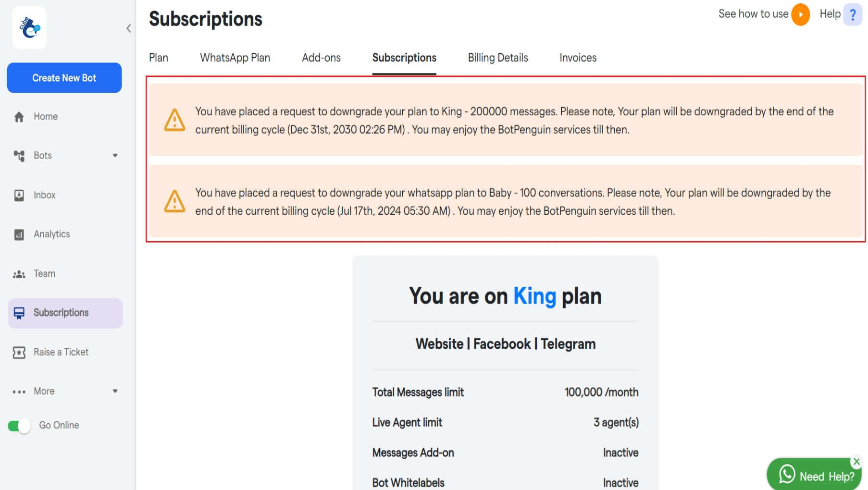Image resolution: width=868 pixels, height=490 pixels.
Task: Open the Invoices tab
Action: [577, 58]
